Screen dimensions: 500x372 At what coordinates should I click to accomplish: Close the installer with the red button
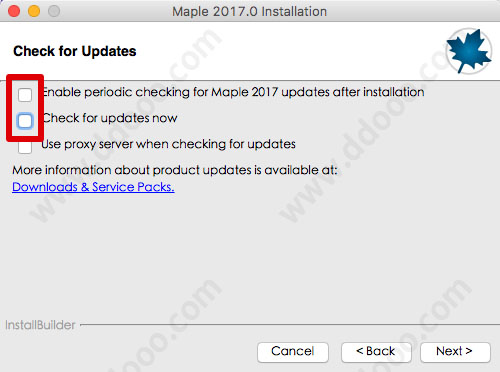14,11
